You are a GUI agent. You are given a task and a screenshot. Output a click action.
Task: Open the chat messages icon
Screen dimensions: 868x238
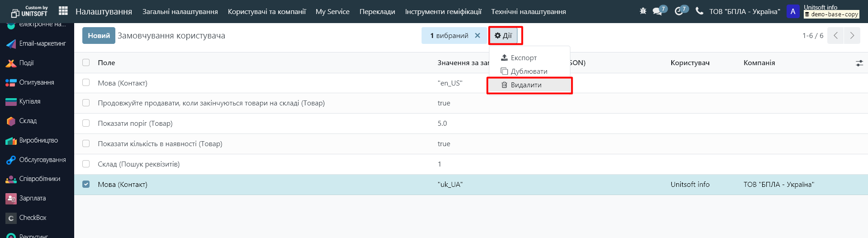pos(658,11)
